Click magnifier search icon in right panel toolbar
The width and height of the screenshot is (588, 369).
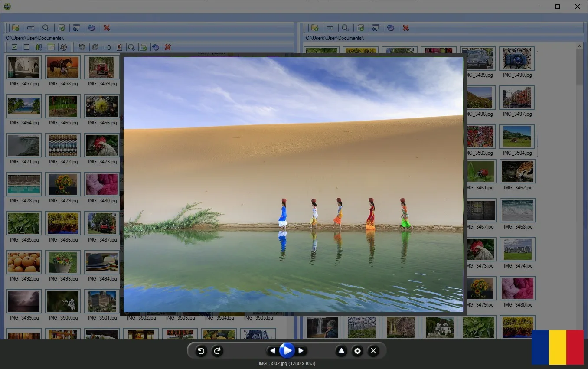pos(345,28)
